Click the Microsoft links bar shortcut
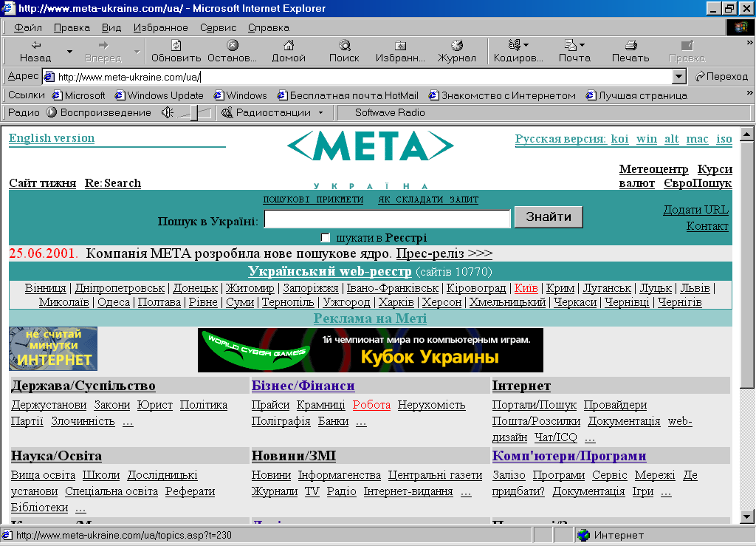 [78, 95]
